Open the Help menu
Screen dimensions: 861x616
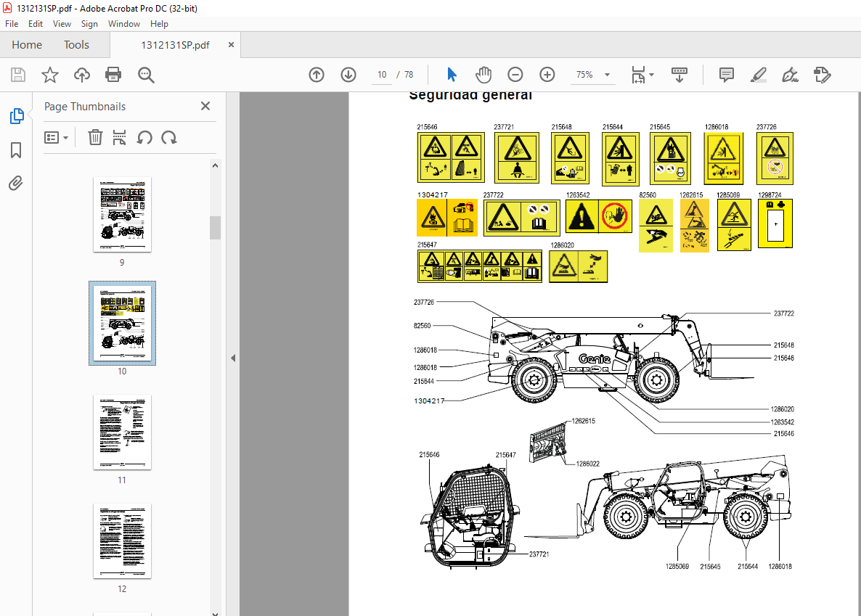pos(159,24)
